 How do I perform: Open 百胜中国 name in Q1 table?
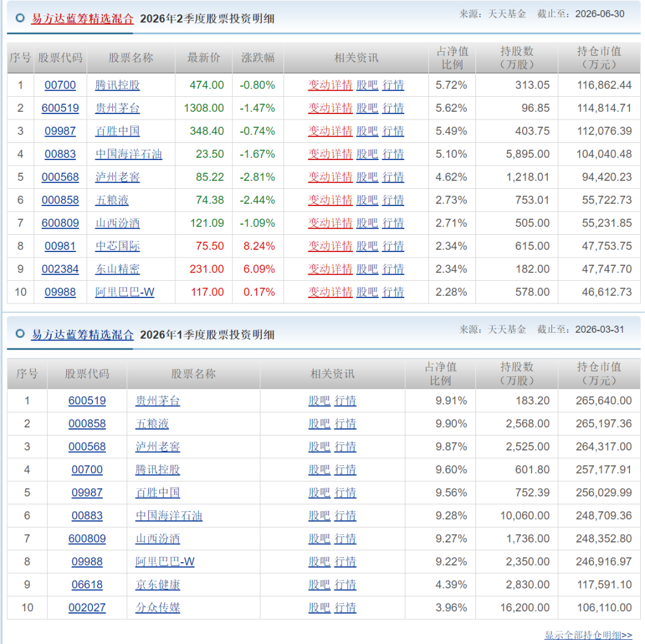(x=158, y=493)
